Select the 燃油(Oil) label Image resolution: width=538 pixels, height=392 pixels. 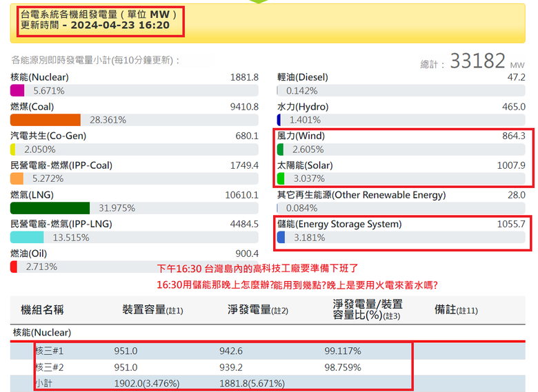(x=28, y=254)
